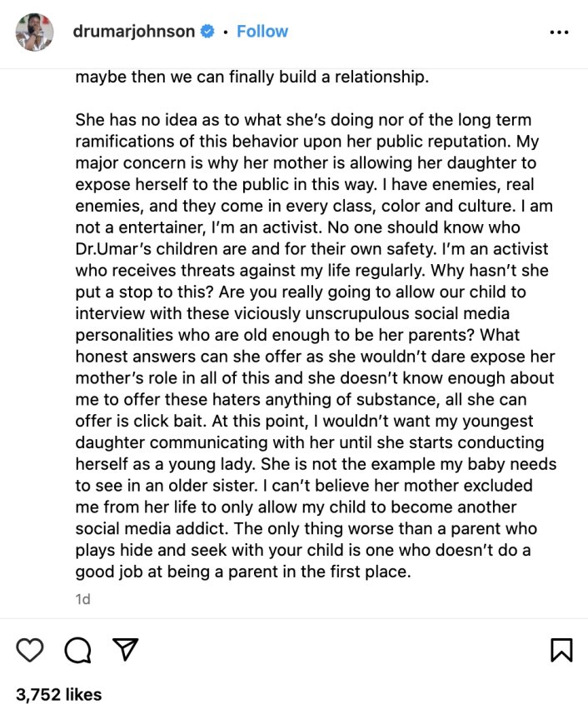
Task: Open comments via the speech bubble icon
Action: click(77, 649)
